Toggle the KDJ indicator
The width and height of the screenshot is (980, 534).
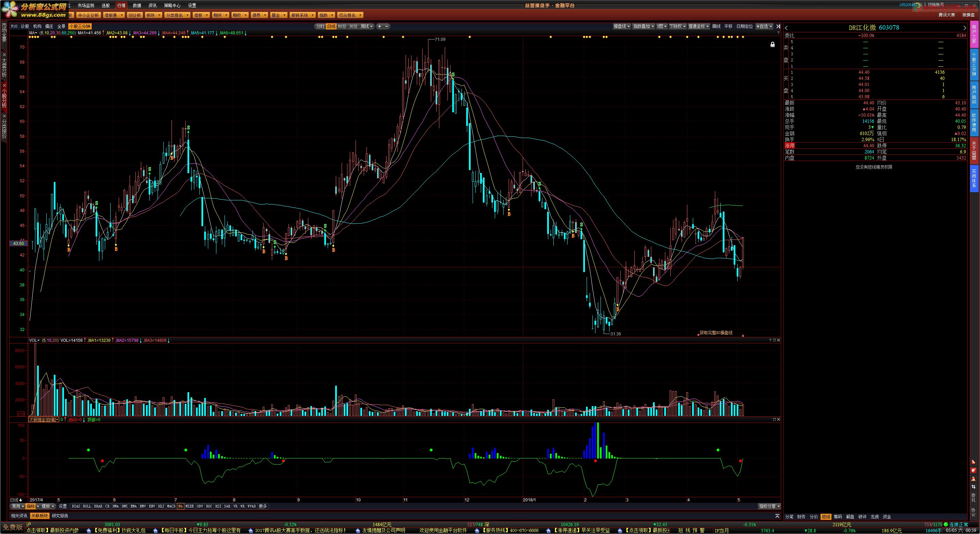[x=161, y=506]
